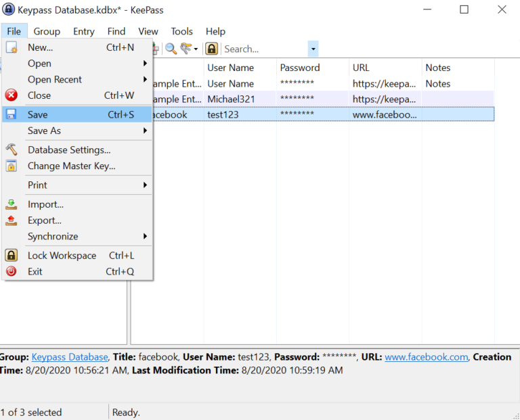Click the 'Ready.' status bar text
This screenshot has width=520, height=420.
pyautogui.click(x=126, y=413)
